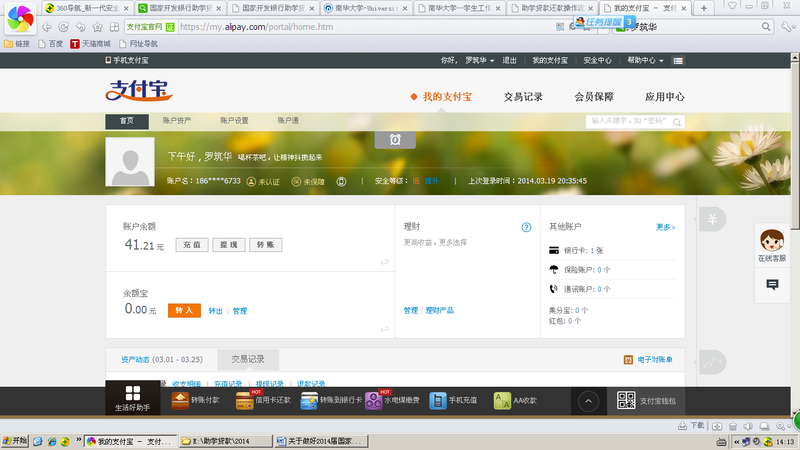Click the 未保障 protection status icon
800x450 pixels.
tap(296, 182)
